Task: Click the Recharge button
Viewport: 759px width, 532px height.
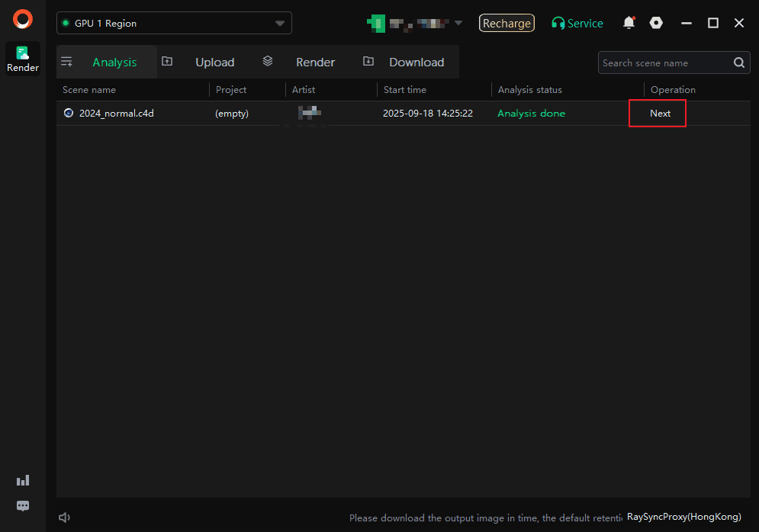Action: coord(507,24)
